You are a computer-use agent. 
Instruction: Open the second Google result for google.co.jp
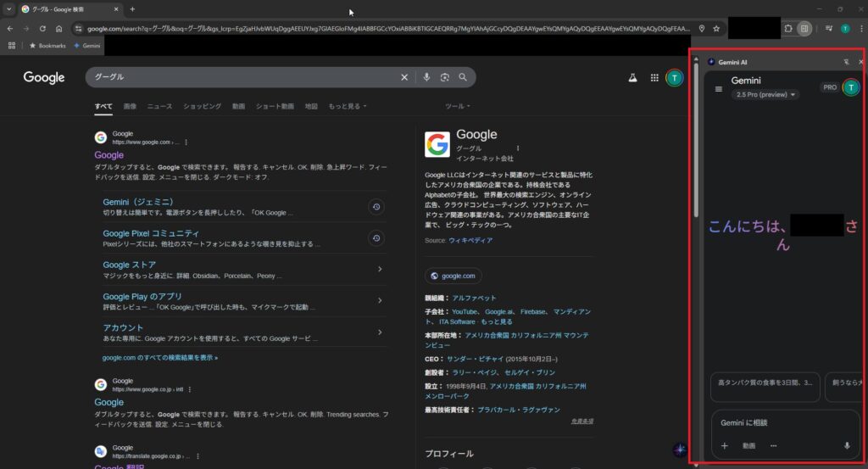(x=108, y=403)
